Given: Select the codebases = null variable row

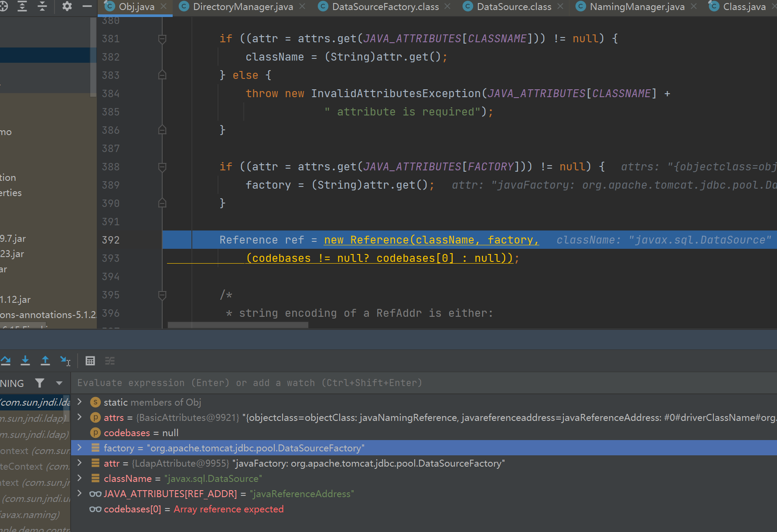Looking at the screenshot, I should 424,433.
